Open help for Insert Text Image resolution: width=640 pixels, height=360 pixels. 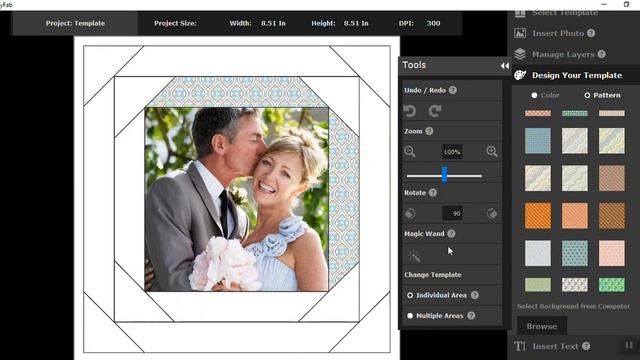pos(586,346)
